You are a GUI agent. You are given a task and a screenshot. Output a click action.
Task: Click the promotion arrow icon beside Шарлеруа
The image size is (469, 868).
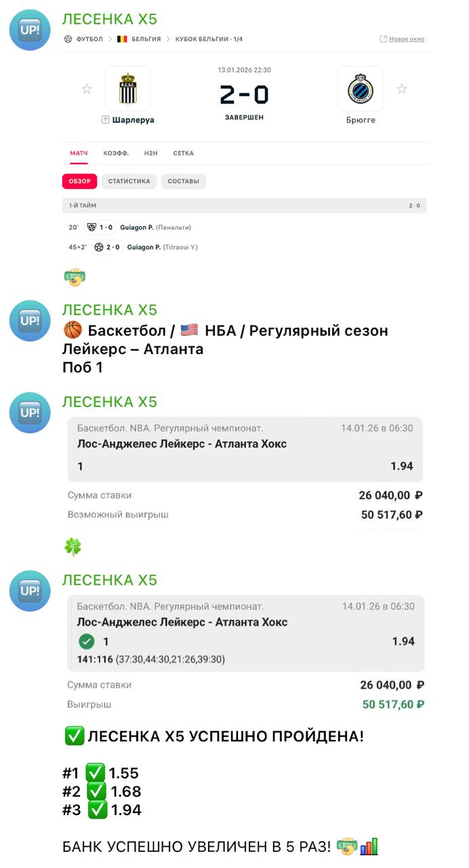tap(105, 120)
